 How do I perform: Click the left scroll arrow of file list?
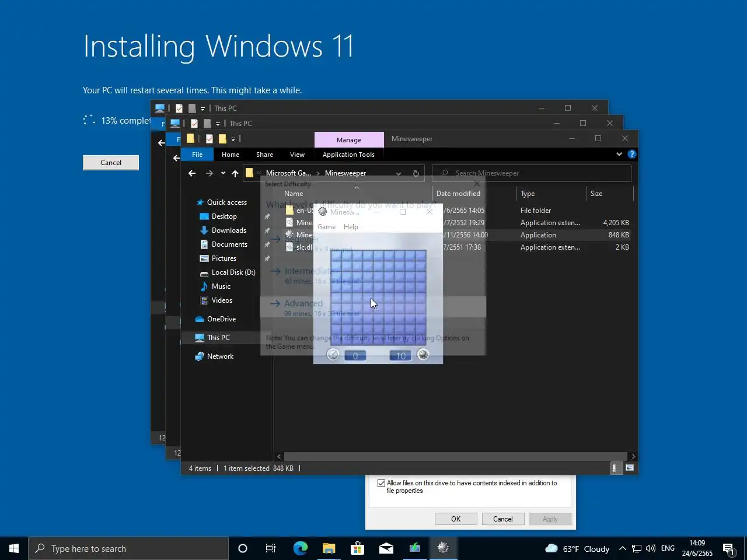pyautogui.click(x=279, y=456)
